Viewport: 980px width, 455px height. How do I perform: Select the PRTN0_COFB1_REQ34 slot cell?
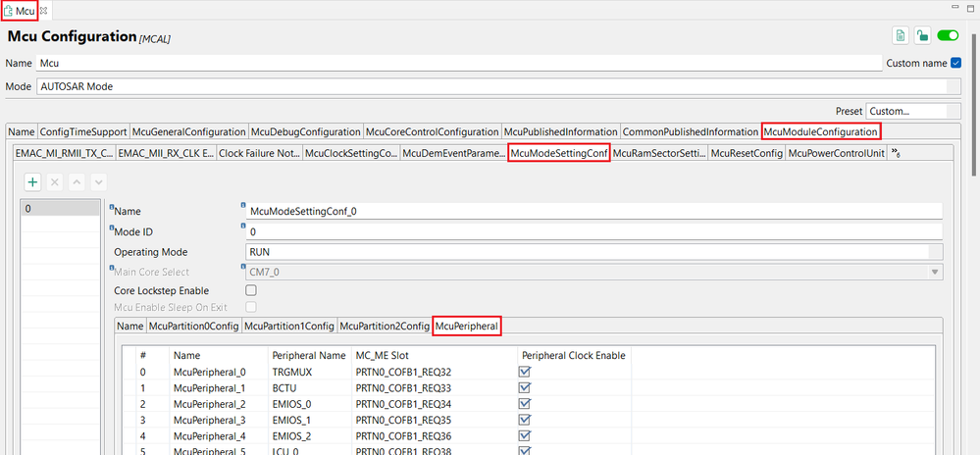(x=435, y=403)
